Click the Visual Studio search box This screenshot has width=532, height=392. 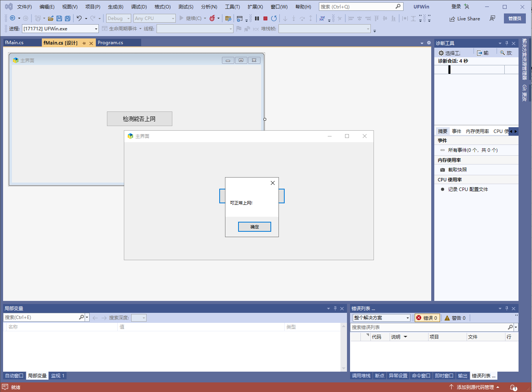pyautogui.click(x=361, y=7)
